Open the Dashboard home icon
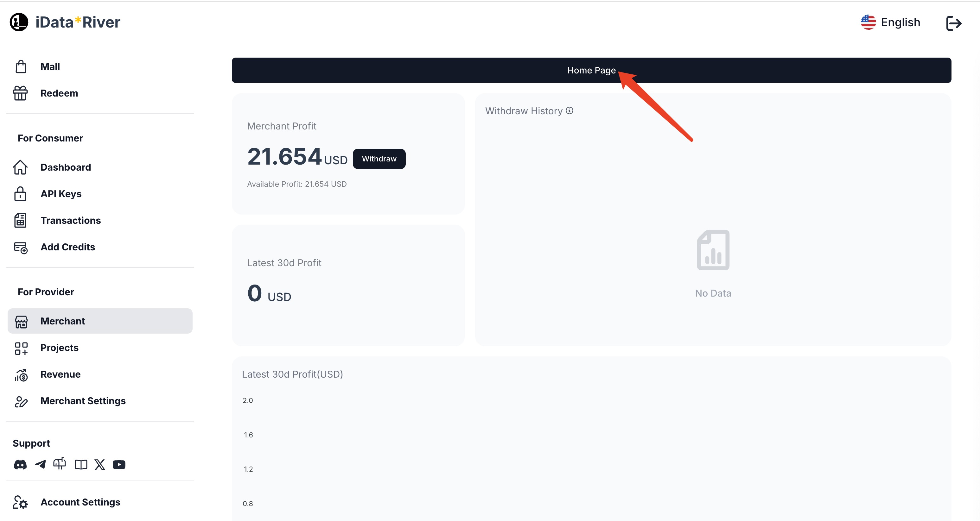Image resolution: width=980 pixels, height=521 pixels. click(19, 167)
